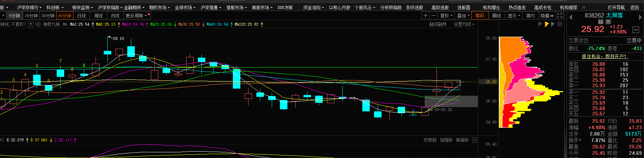Open 叠加 overlay dropdown
Image resolution: width=644 pixels, height=158 pixels.
click(x=463, y=16)
